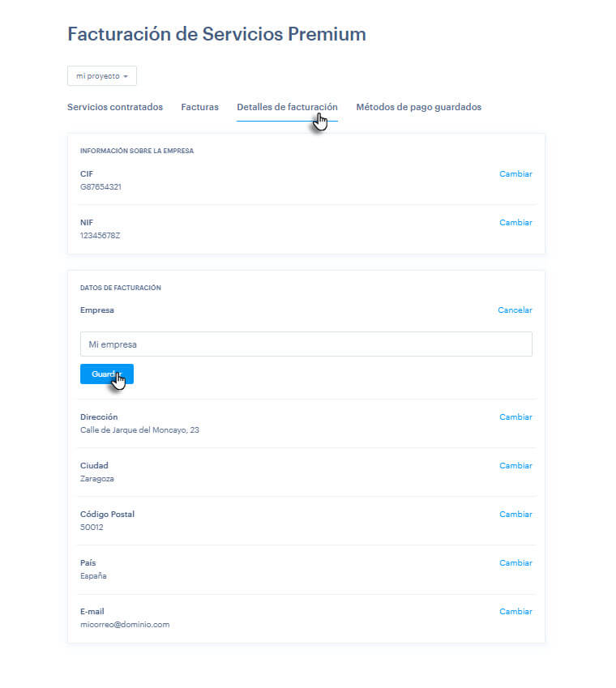The width and height of the screenshot is (616, 688).
Task: Click the email address micorreo@dominio.com
Action: click(x=125, y=625)
